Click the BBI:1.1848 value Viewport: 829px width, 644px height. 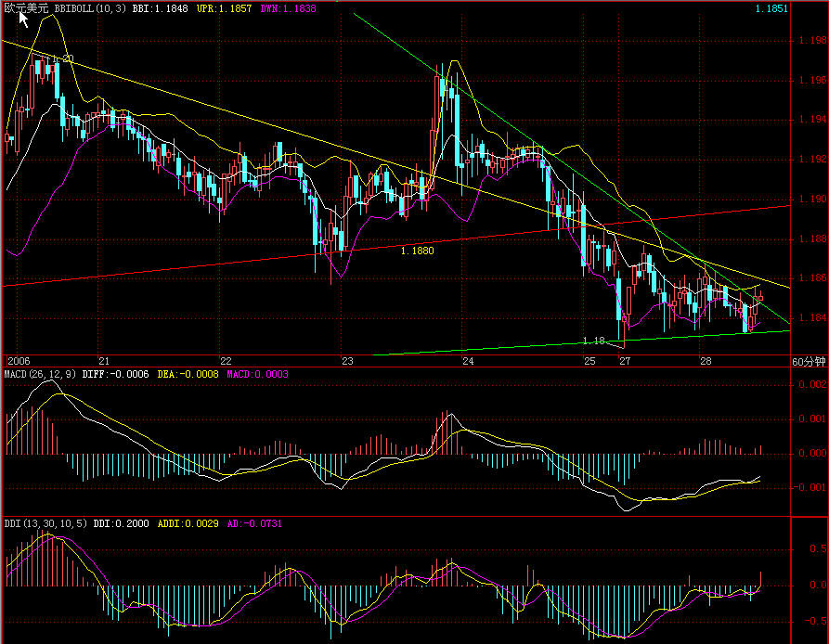click(160, 8)
